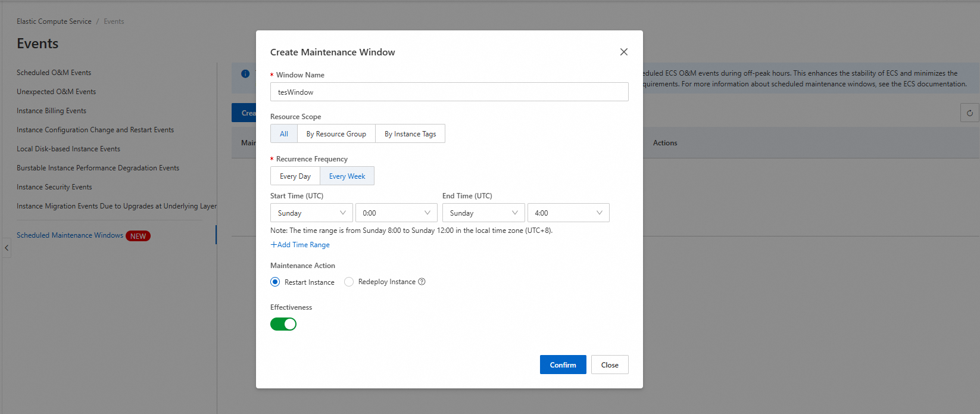The image size is (980, 414).
Task: Open the End Time hour dropdown showing 4:00
Action: point(568,213)
